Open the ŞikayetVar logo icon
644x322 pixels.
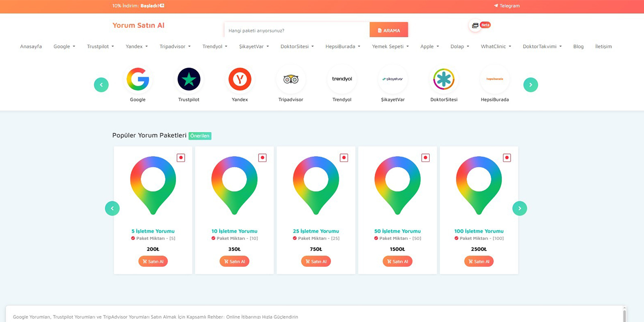393,79
